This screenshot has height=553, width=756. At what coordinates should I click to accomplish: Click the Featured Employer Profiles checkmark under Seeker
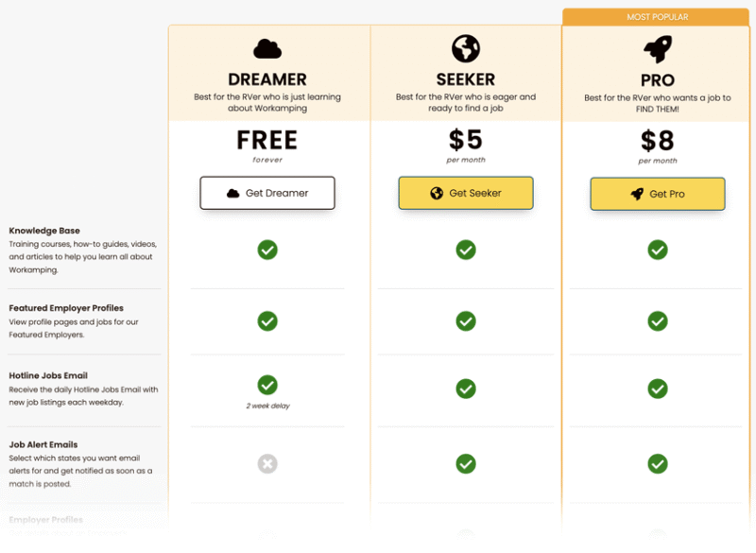466,321
